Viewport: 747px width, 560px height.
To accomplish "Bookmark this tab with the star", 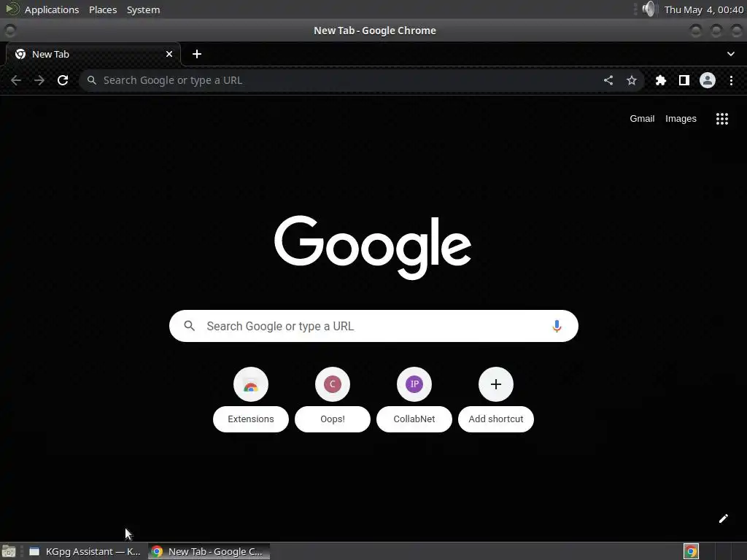I will coord(632,80).
